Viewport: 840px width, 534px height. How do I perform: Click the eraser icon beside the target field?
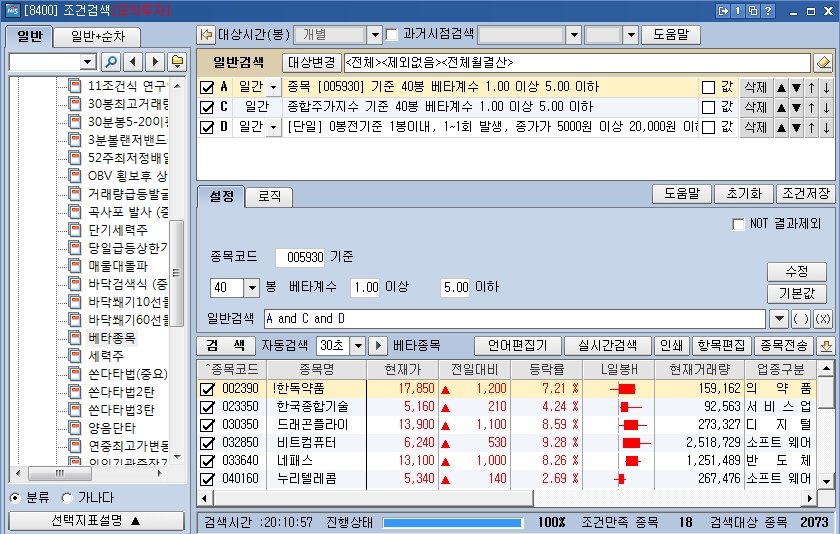(823, 62)
